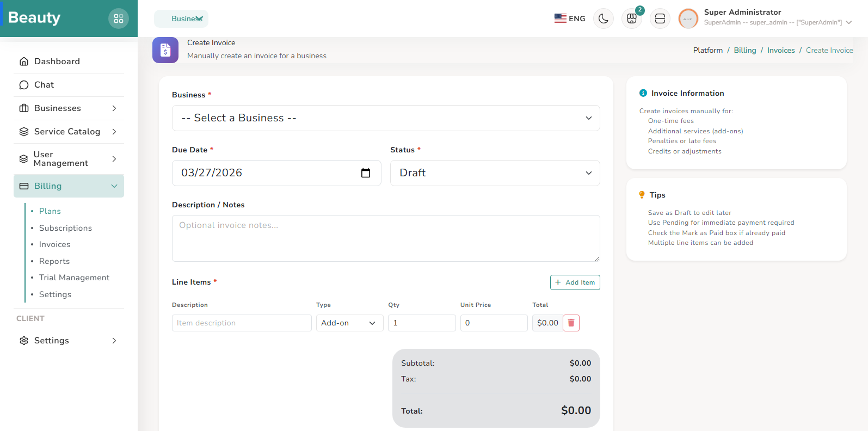Click the Unit Price field
The height and width of the screenshot is (431, 868).
coord(494,323)
